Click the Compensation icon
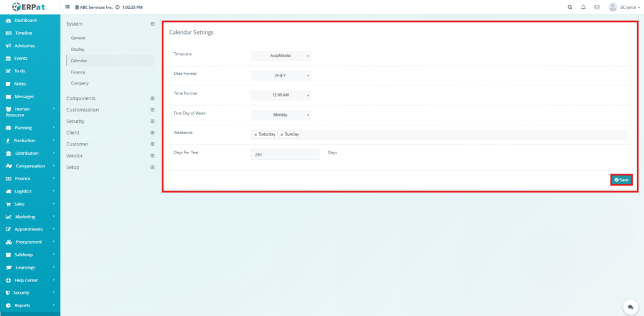644x316 pixels. coord(9,166)
